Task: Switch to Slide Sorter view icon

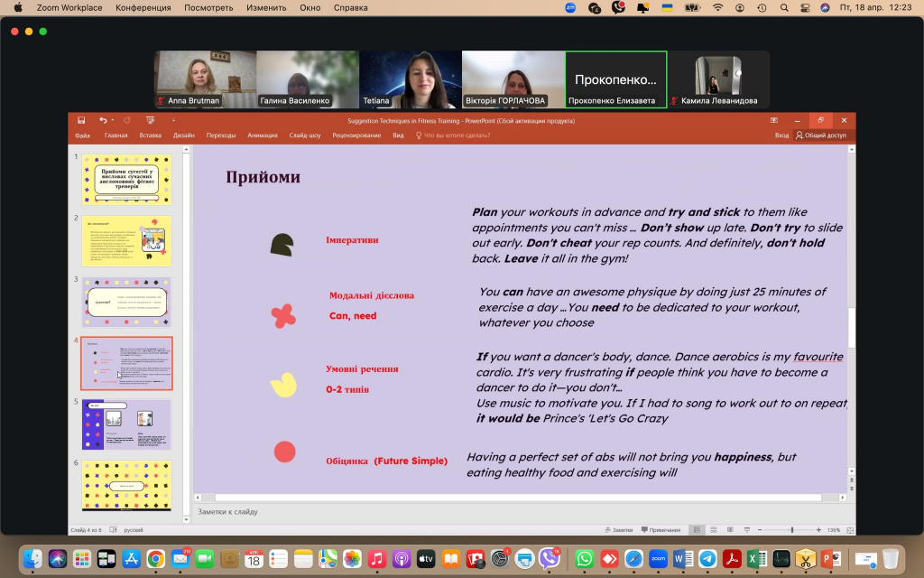Action: tap(713, 530)
